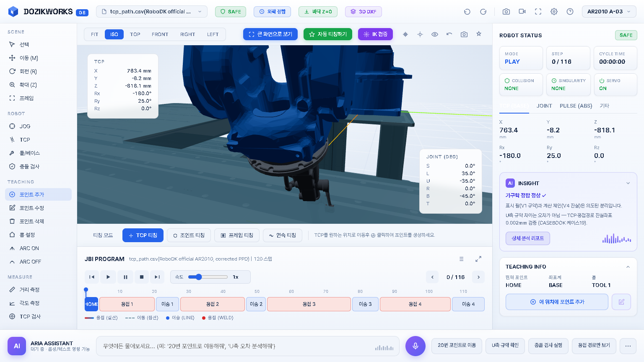Open 홈 설정 home settings
Image resolution: width=644 pixels, height=362 pixels.
[x=38, y=235]
